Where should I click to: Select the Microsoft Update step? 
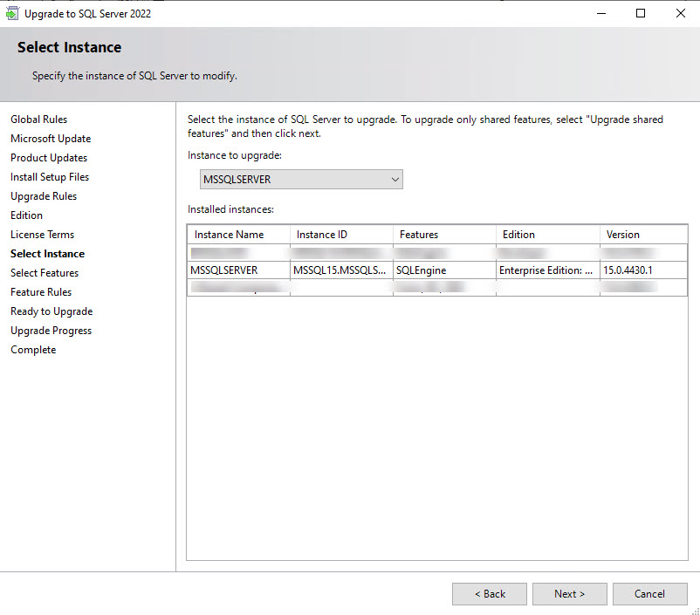click(51, 139)
